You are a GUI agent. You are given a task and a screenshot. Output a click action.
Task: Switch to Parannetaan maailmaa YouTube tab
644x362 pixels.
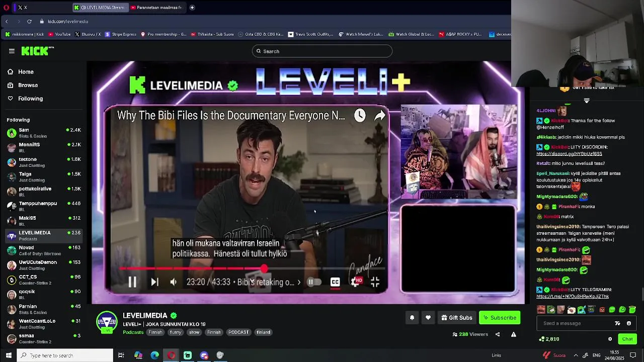click(x=156, y=8)
